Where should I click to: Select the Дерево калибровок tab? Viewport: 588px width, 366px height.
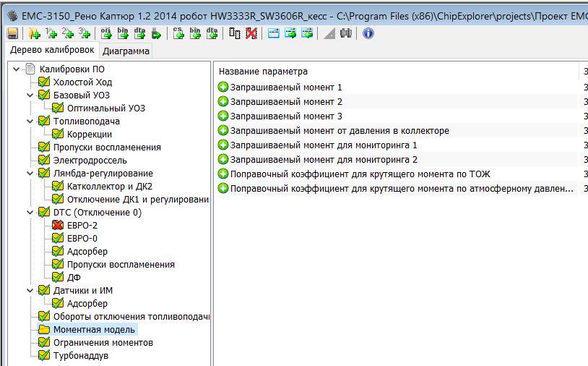(51, 50)
